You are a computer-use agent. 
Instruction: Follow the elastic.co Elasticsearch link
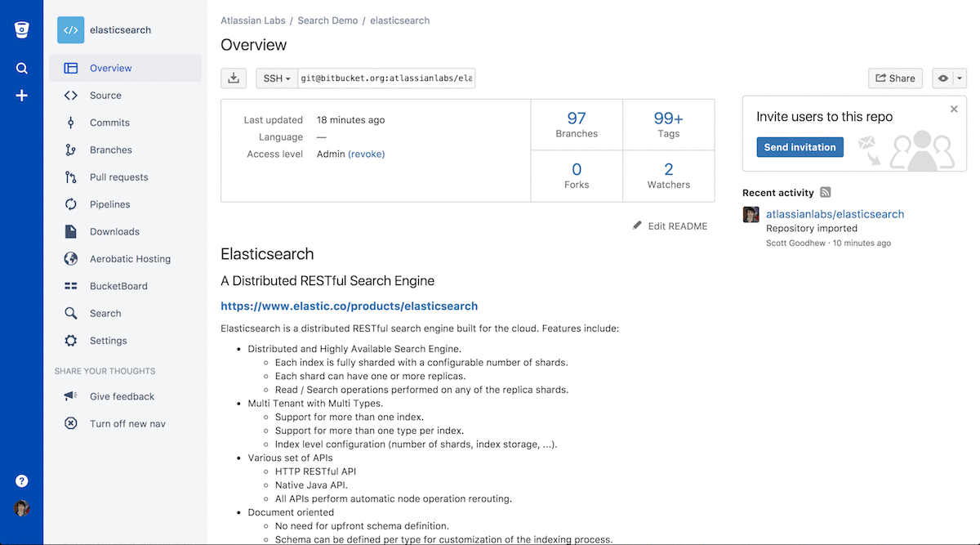[x=350, y=306]
